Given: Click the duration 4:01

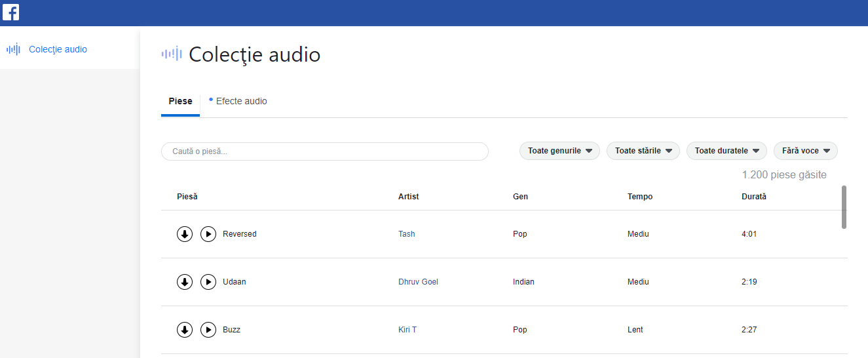Looking at the screenshot, I should pyautogui.click(x=749, y=234).
